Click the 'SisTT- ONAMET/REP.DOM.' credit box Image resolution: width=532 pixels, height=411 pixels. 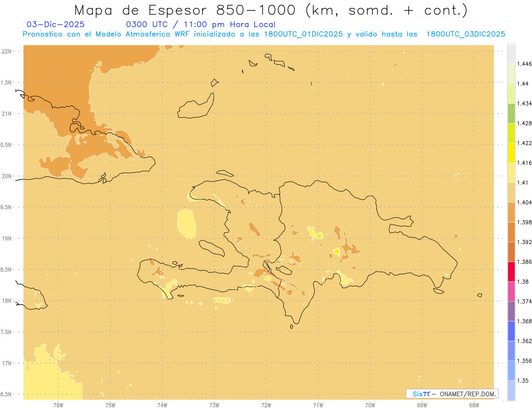click(452, 394)
